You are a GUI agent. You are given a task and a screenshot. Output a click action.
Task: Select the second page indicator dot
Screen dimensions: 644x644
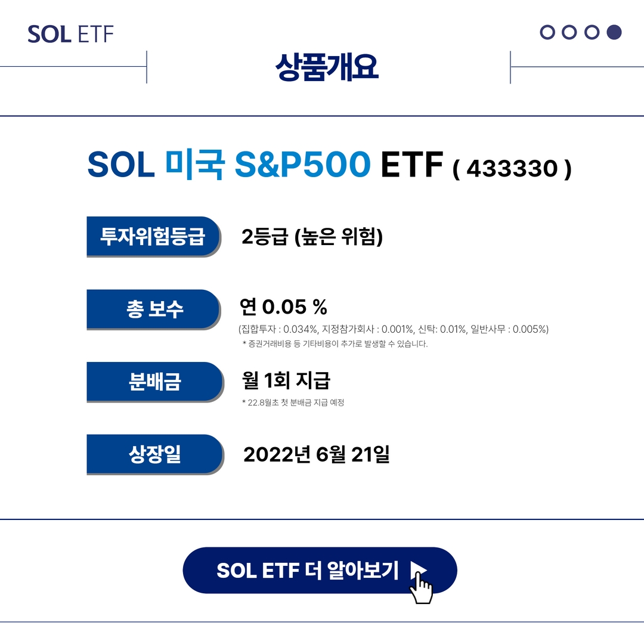569,32
